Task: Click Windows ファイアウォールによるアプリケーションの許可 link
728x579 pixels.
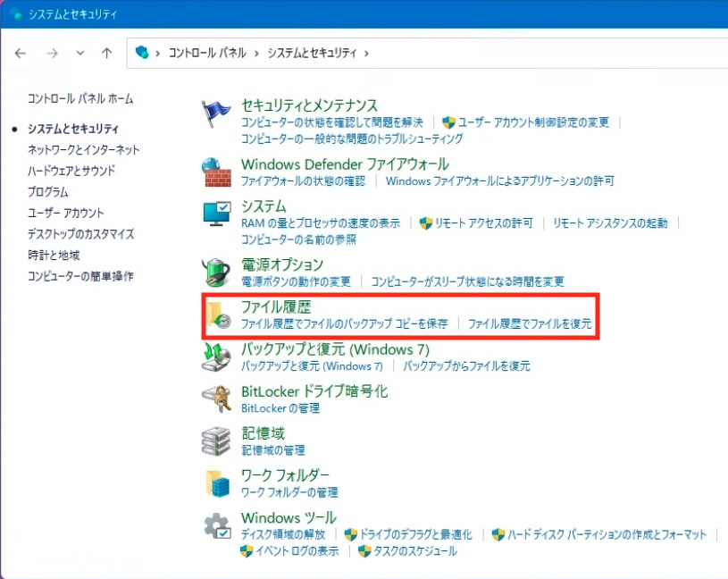Action: 500,181
